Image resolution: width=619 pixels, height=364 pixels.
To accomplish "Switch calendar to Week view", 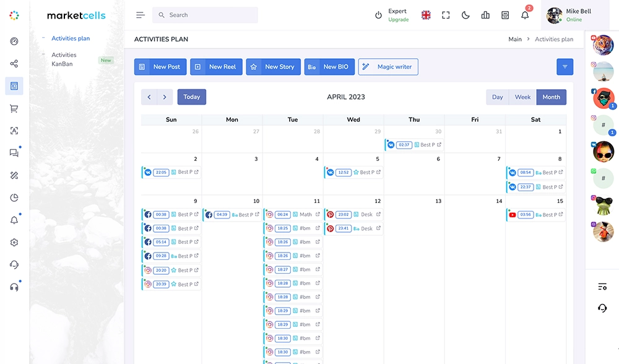I will [x=522, y=97].
